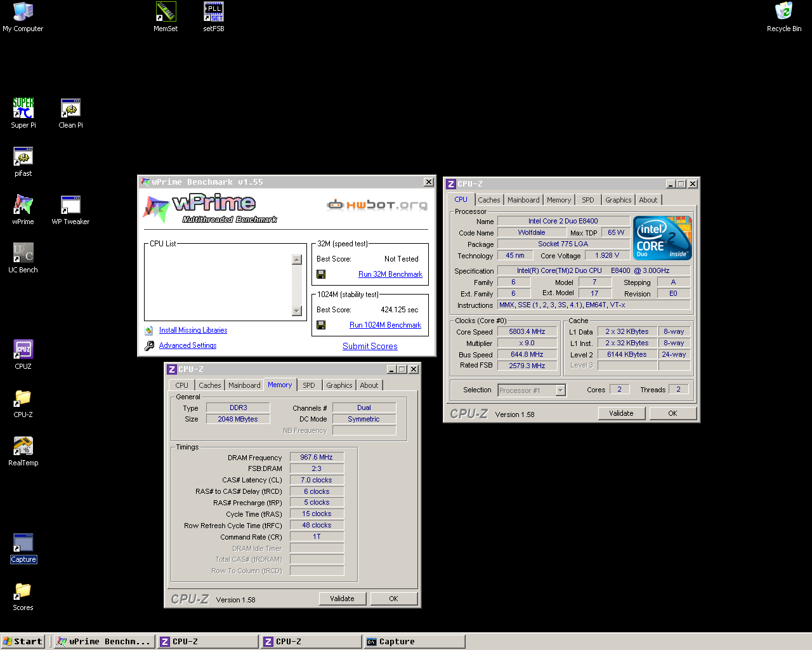The width and height of the screenshot is (812, 650).
Task: Open the Processor #1 selection dropdown
Action: (x=561, y=390)
